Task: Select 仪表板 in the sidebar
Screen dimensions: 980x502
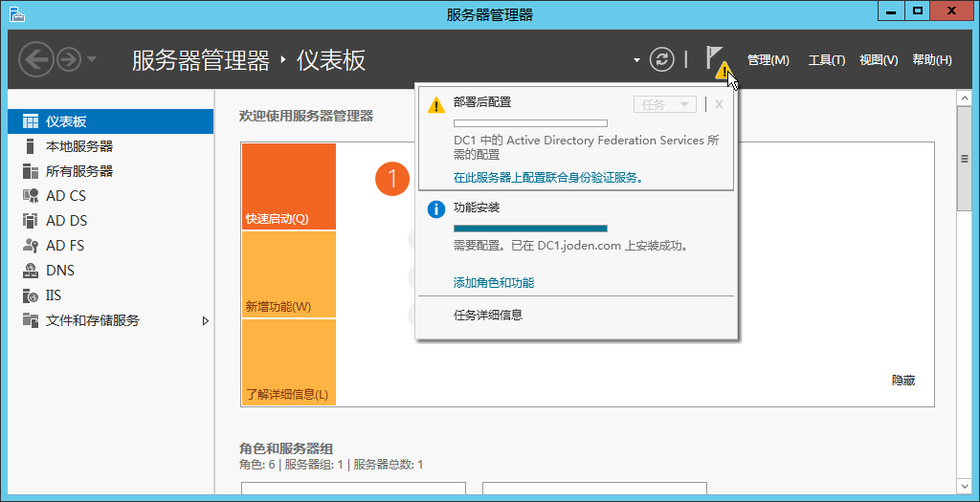Action: (x=111, y=121)
